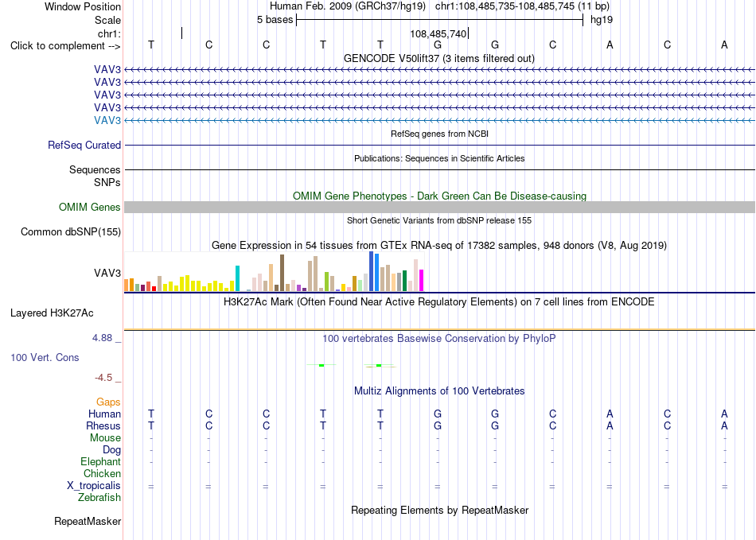
Task: Click the Mouse species label
Action: (x=105, y=438)
